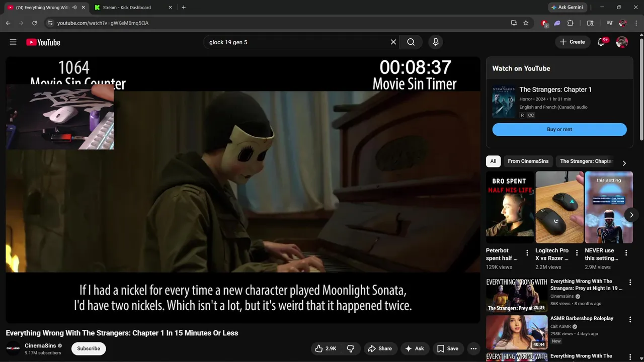
Task: Select the All filter chip
Action: (x=493, y=161)
